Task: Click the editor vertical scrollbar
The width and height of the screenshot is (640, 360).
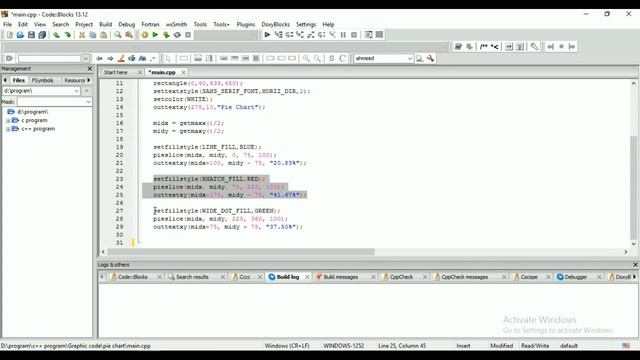Action: tap(633, 163)
